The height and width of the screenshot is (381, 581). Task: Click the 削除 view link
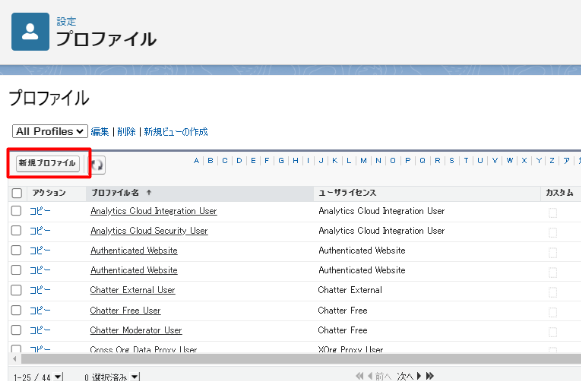pos(126,132)
